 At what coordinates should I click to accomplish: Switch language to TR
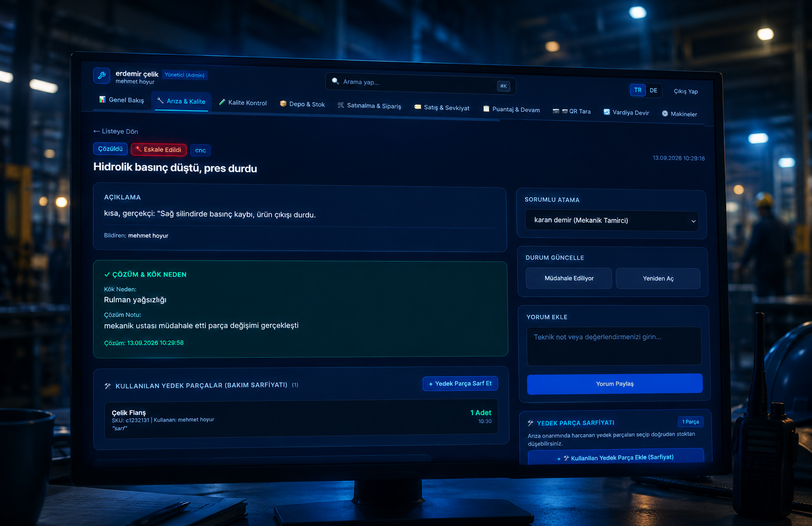(x=638, y=90)
